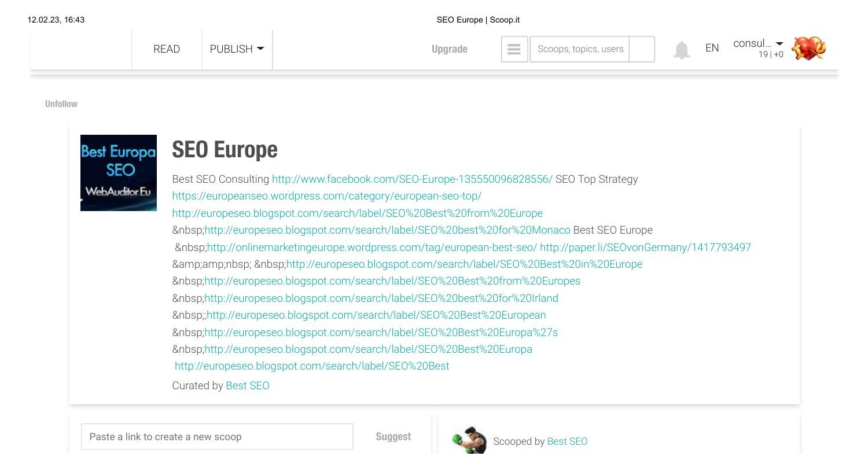This screenshot has height=454, width=868.
Task: Open the notifications bell
Action: pyautogui.click(x=682, y=49)
